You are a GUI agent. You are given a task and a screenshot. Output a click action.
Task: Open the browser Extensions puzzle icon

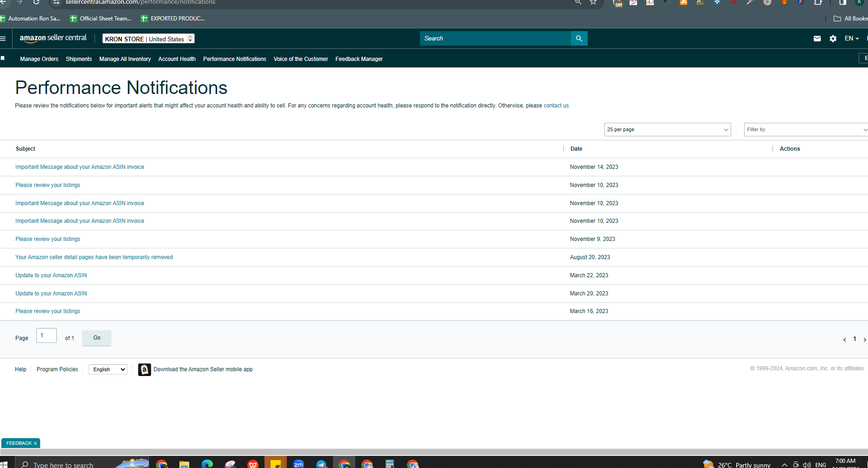tap(818, 2)
